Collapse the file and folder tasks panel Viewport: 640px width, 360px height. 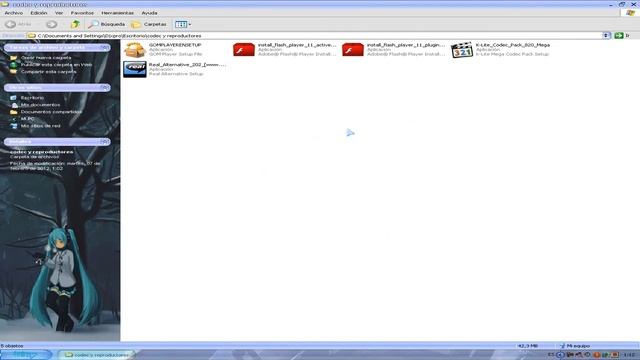point(104,47)
